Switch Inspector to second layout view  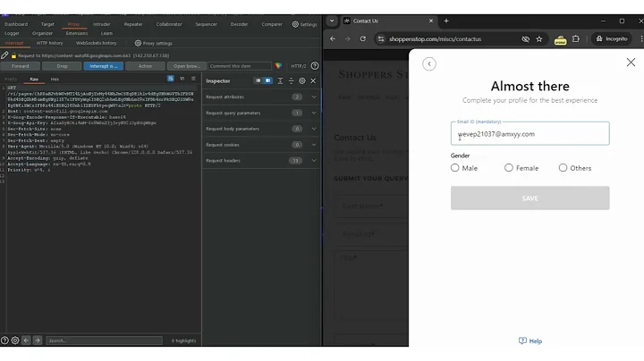click(267, 80)
